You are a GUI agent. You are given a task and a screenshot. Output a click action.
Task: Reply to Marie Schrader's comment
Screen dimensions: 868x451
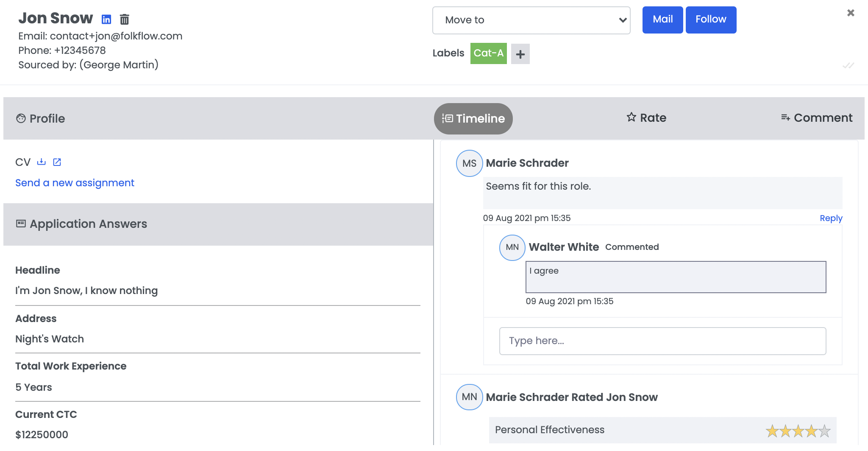[x=831, y=218]
